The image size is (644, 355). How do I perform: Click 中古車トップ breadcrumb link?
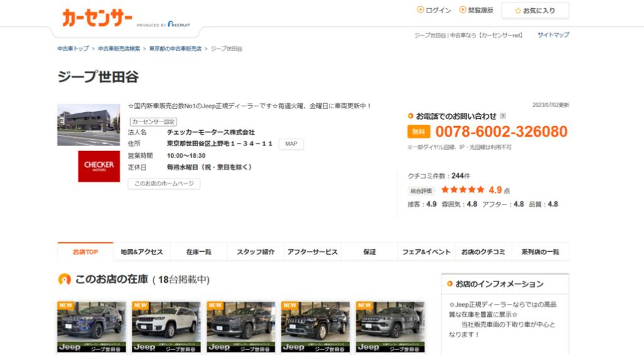tap(73, 48)
